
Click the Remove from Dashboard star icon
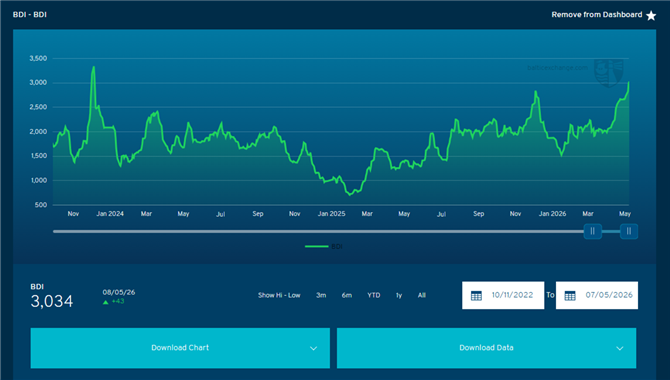click(651, 16)
